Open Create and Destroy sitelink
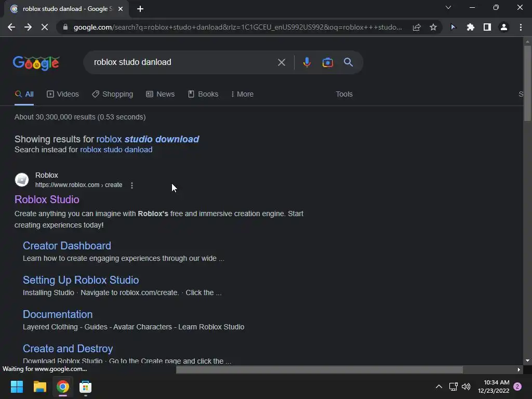This screenshot has width=532, height=399. (x=68, y=349)
